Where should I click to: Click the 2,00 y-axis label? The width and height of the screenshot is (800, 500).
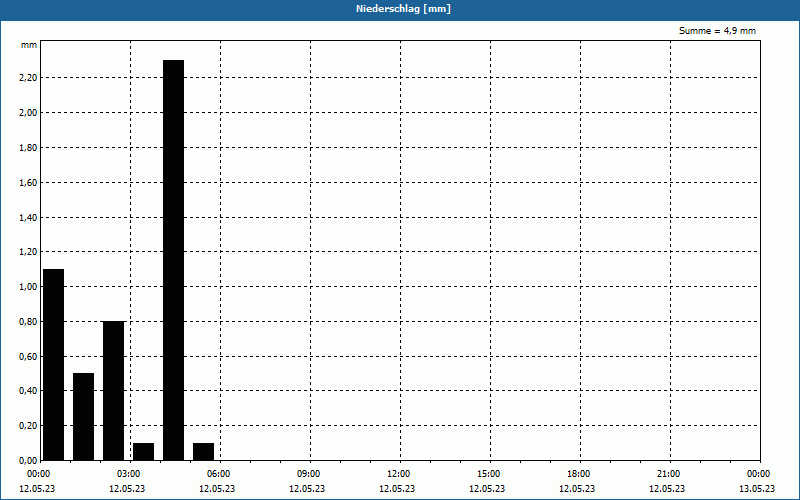[29, 113]
